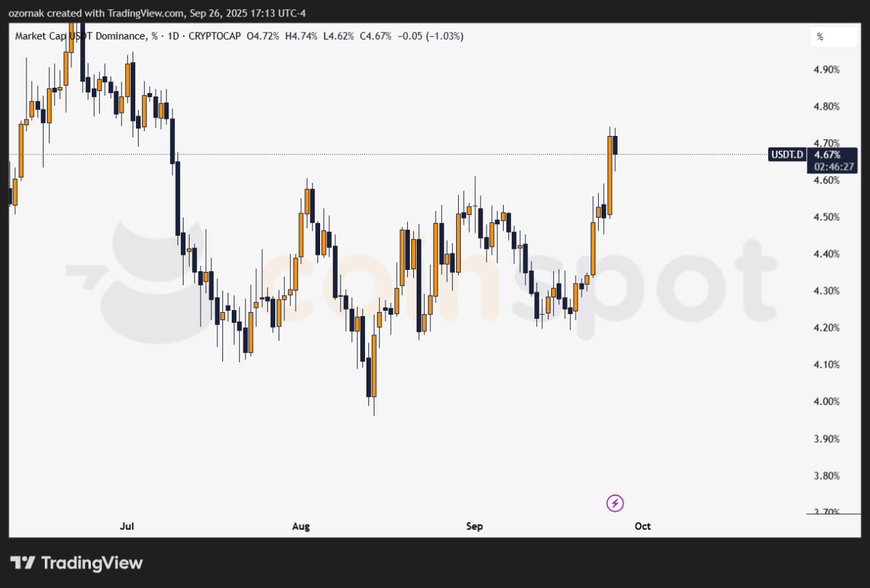The width and height of the screenshot is (870, 588).
Task: Click the 4.90% price scale label
Action: click(826, 69)
